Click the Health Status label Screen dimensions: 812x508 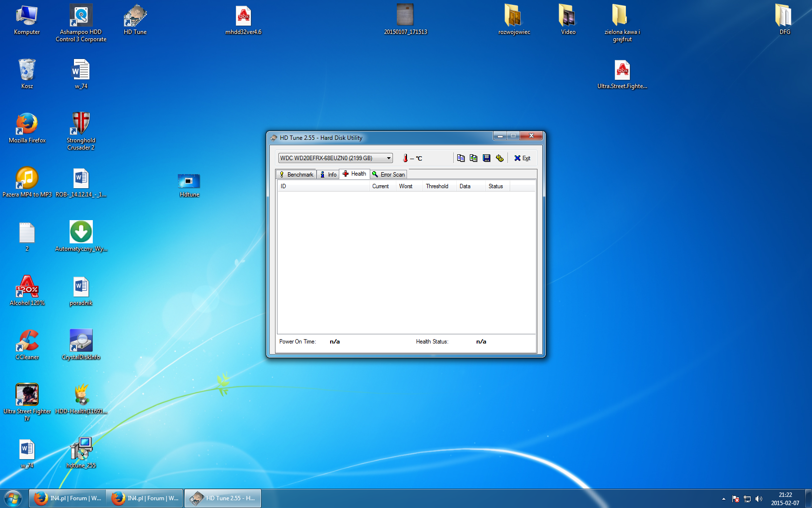click(432, 342)
